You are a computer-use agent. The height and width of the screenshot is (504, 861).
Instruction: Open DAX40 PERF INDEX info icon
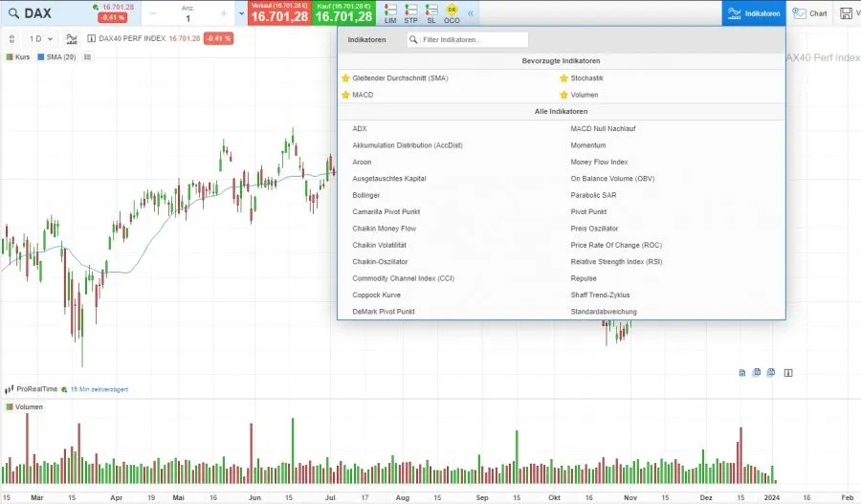(x=92, y=38)
